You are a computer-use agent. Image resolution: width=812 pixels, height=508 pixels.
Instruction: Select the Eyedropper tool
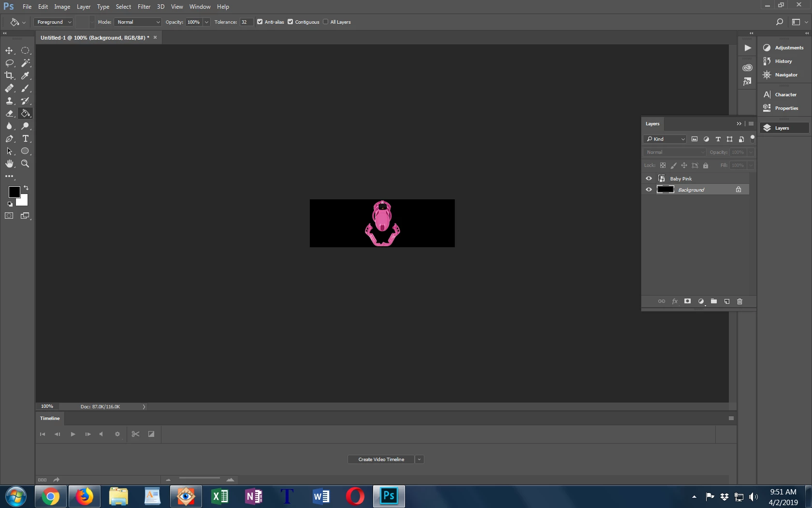coord(25,75)
